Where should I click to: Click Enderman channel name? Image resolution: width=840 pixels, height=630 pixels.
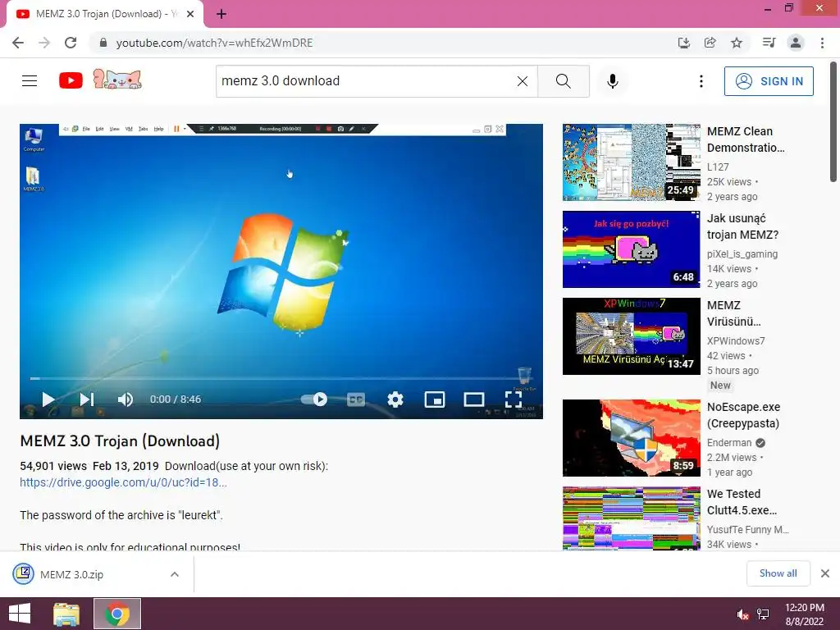[x=729, y=442]
